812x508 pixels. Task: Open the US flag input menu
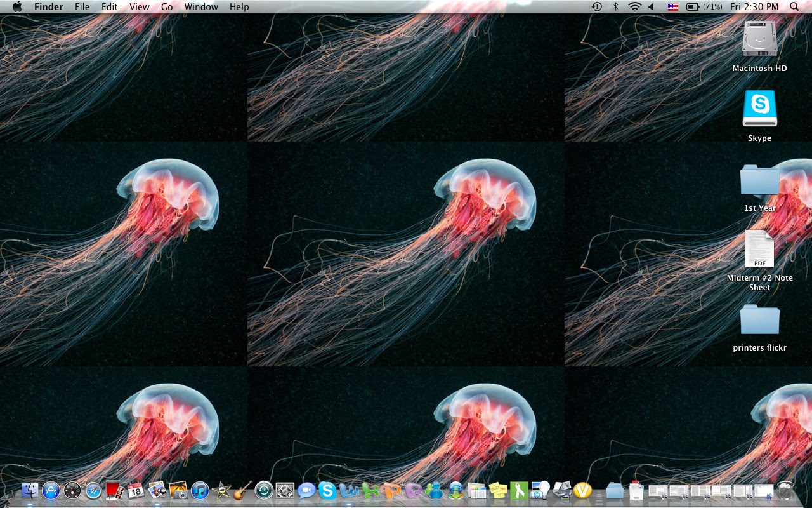(673, 7)
